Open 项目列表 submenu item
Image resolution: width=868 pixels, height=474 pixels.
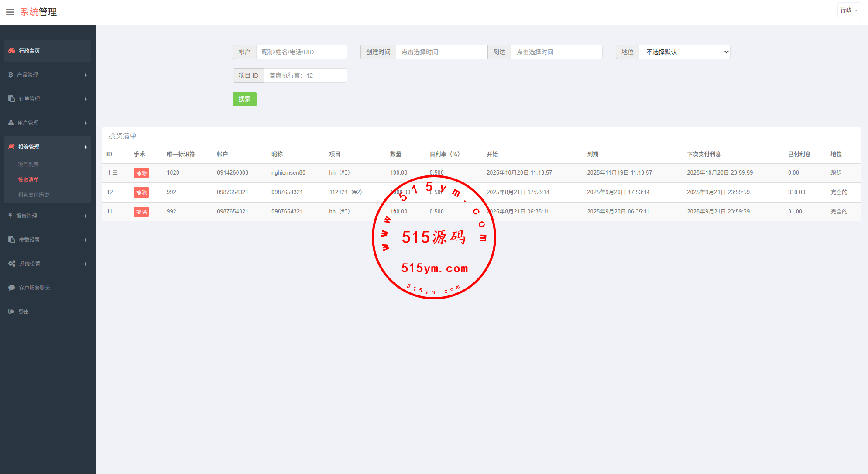pyautogui.click(x=28, y=165)
